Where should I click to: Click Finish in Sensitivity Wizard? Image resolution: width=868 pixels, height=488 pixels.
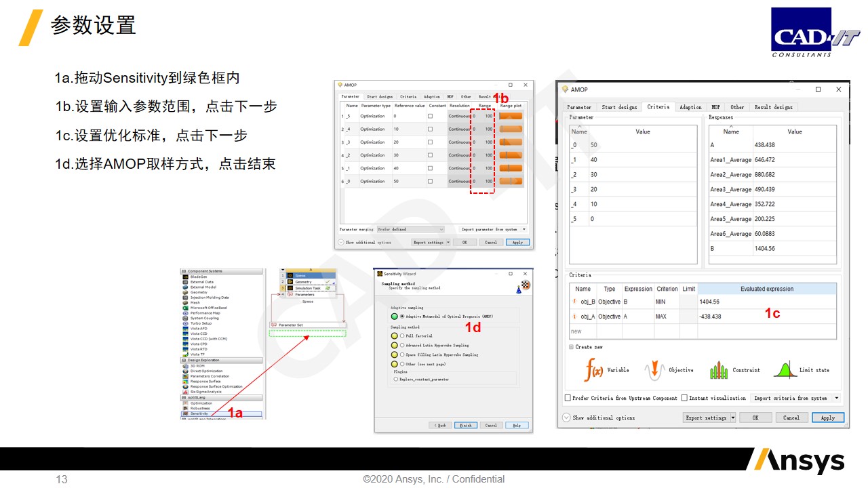[466, 426]
